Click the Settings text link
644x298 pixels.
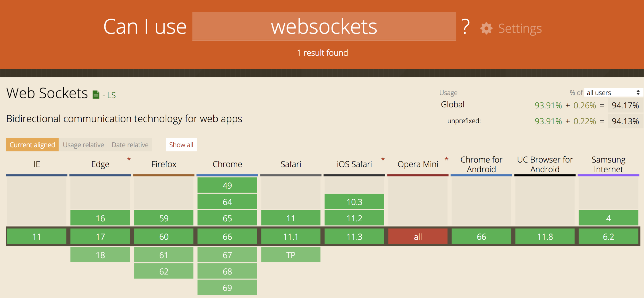[x=520, y=28]
